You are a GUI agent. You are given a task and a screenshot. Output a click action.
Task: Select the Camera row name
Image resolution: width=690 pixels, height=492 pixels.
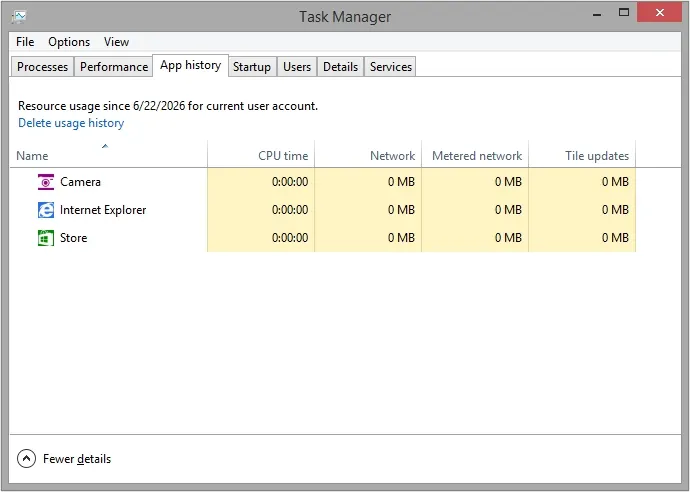coord(81,182)
